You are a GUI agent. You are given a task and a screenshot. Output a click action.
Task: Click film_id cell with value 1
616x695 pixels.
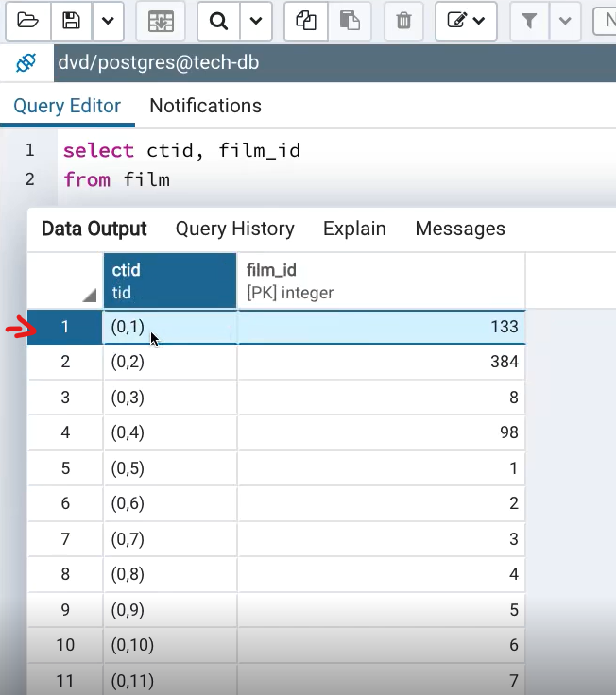coord(382,468)
